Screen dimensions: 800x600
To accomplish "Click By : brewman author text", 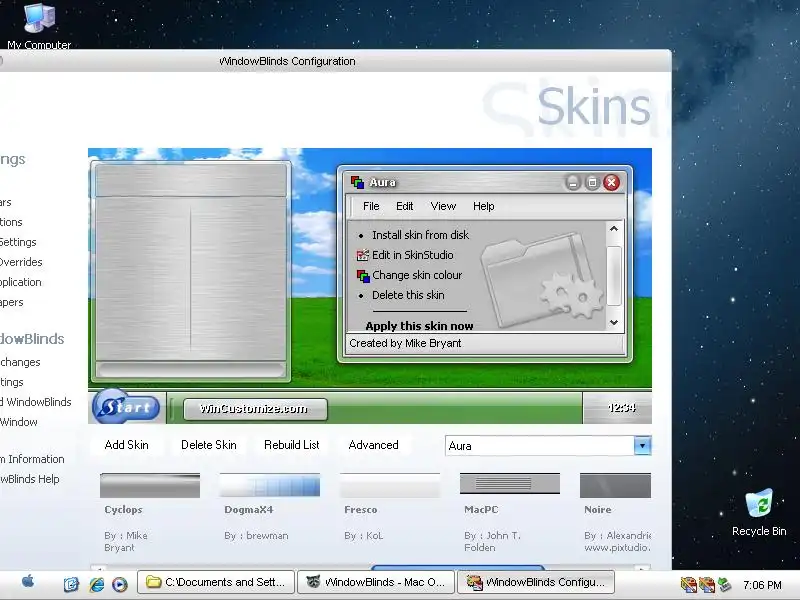I will pyautogui.click(x=256, y=536).
